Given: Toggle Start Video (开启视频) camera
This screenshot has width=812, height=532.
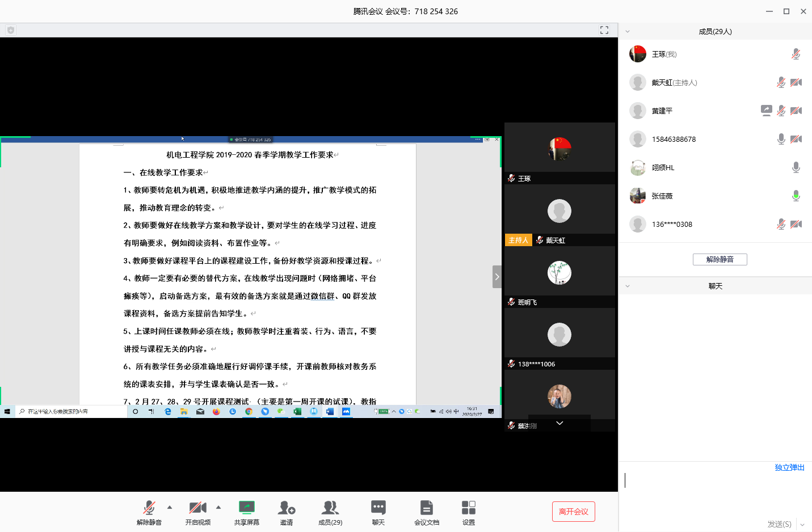Looking at the screenshot, I should coord(197,508).
